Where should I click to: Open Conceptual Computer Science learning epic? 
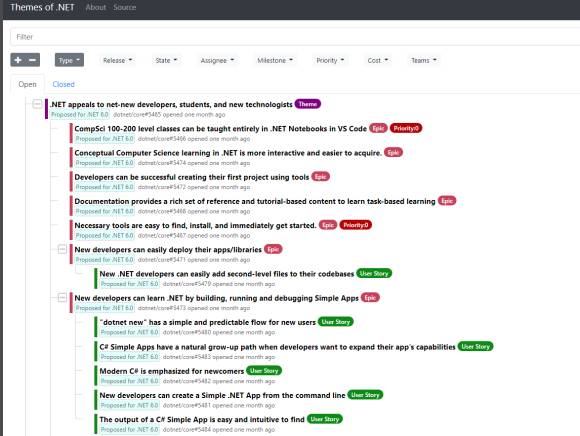228,153
